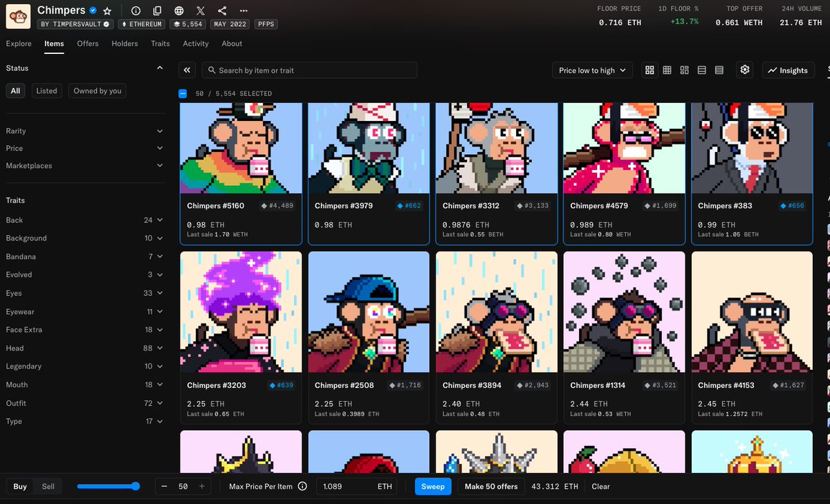Go to the Explore tab
The height and width of the screenshot is (504, 830).
pos(19,44)
